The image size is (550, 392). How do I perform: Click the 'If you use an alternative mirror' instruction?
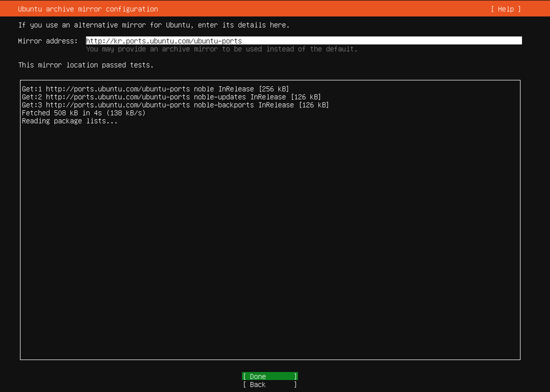(153, 25)
